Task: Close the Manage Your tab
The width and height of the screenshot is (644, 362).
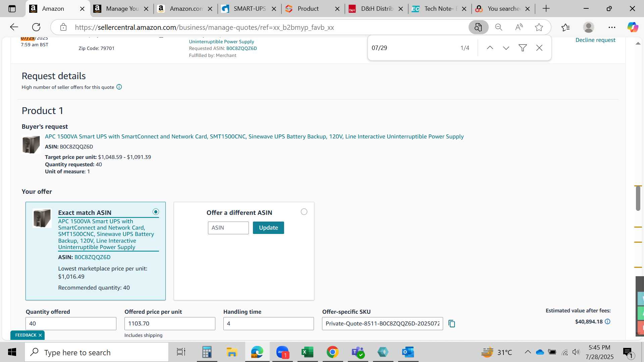Action: [x=146, y=9]
